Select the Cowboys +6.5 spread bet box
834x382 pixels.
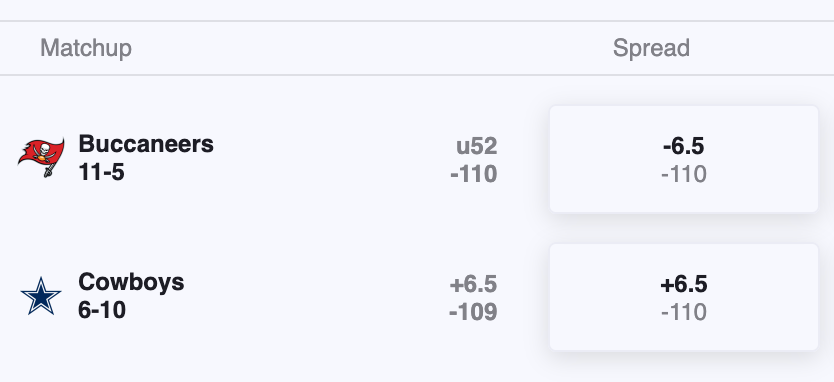pyautogui.click(x=683, y=297)
